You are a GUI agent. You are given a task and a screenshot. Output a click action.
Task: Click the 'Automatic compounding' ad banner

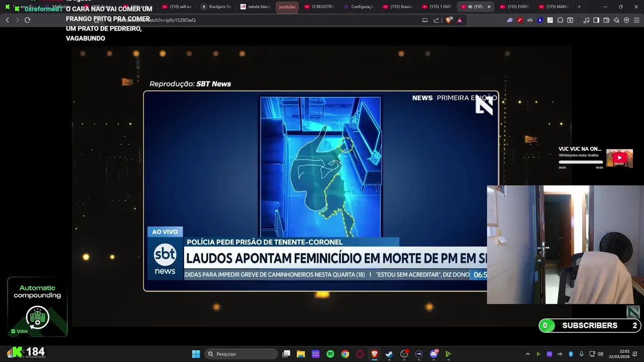[x=37, y=307]
